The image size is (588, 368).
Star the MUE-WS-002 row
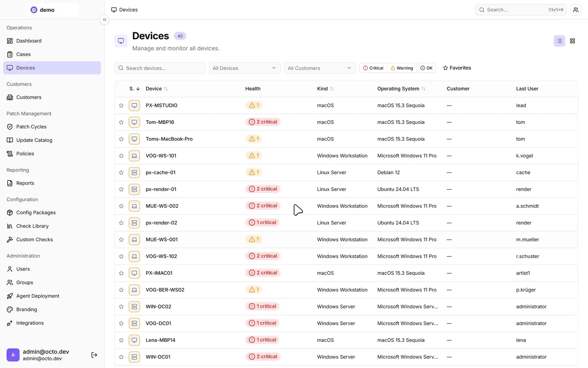coord(121,206)
